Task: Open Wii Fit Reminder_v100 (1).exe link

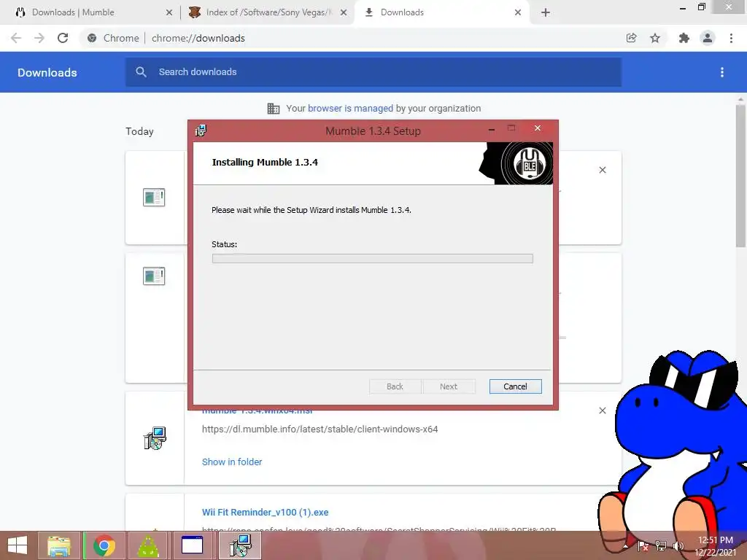Action: [x=266, y=513]
